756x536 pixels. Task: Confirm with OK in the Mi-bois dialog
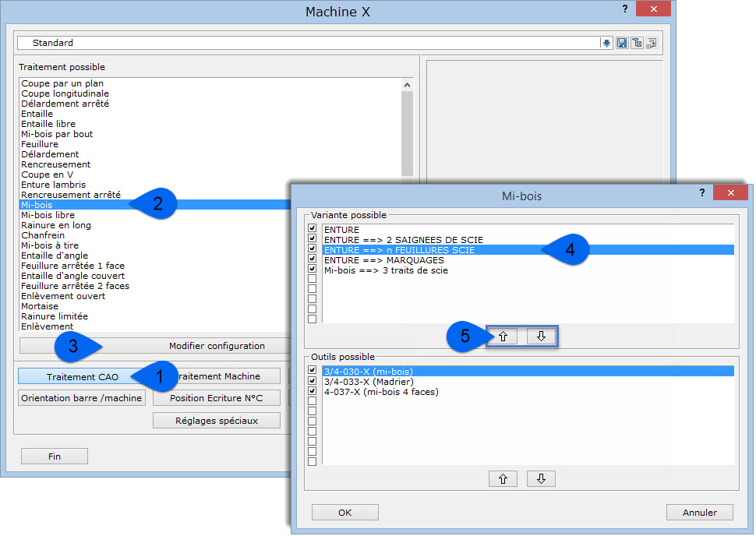coord(344,512)
